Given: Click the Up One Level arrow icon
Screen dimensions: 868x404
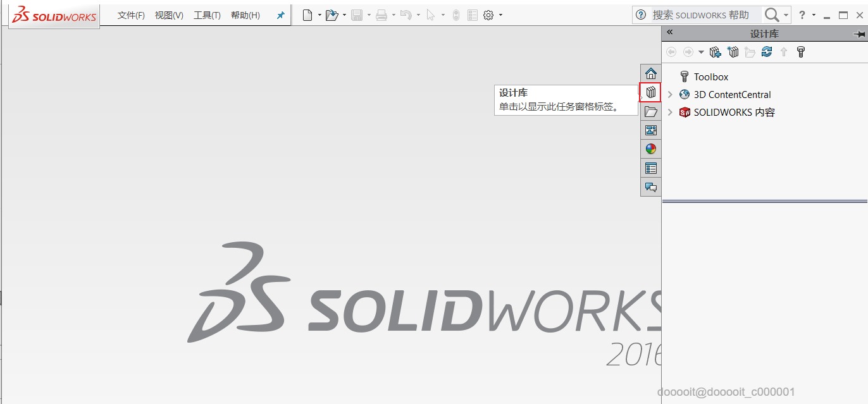Looking at the screenshot, I should pyautogui.click(x=784, y=52).
